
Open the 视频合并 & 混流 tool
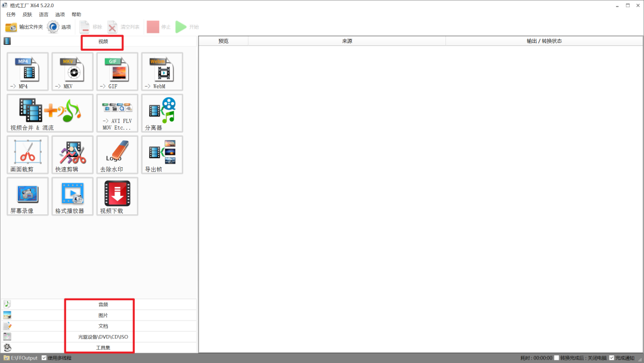(50, 113)
